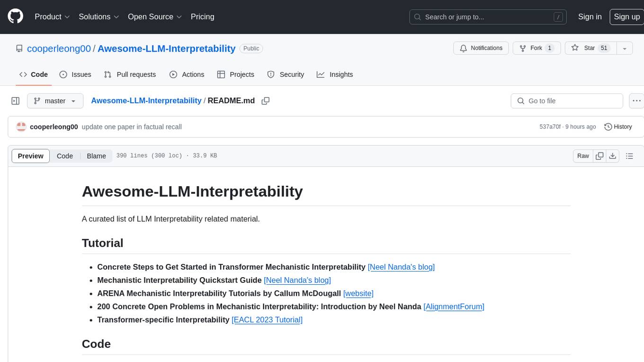This screenshot has height=362, width=644.
Task: Open Neel Nanda's blog link for Concrete Steps
Action: [x=401, y=267]
